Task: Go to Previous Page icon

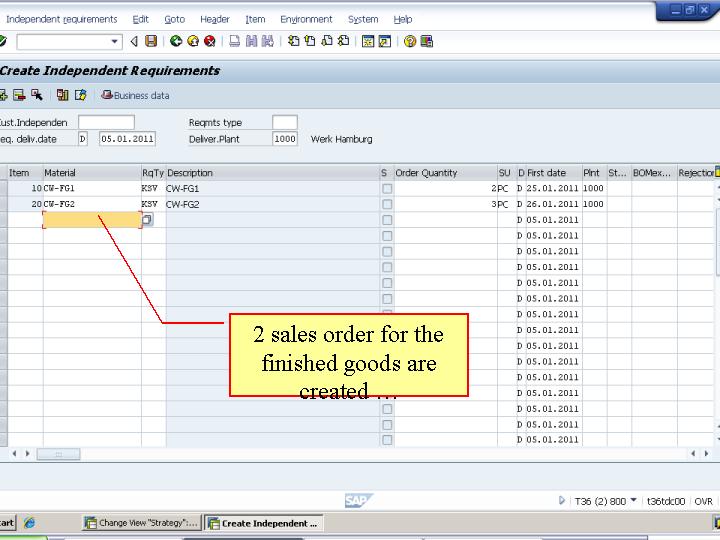Action: coord(310,41)
